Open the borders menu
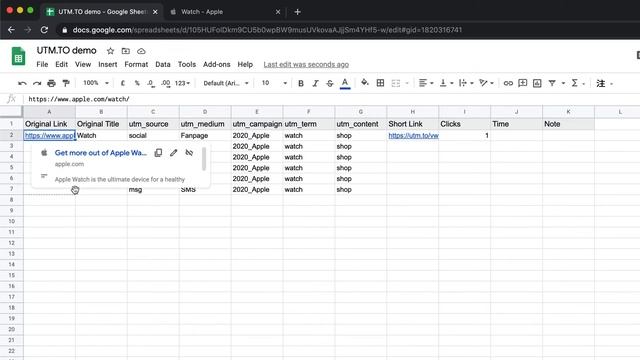 [380, 83]
